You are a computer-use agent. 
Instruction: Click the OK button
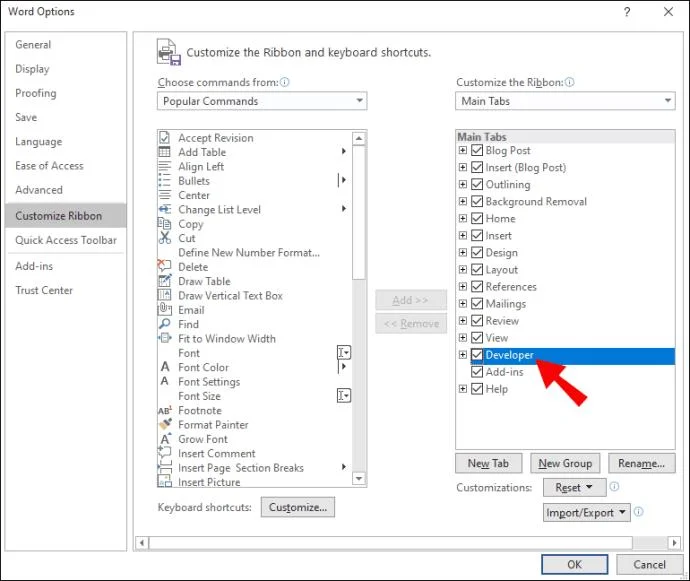click(574, 564)
